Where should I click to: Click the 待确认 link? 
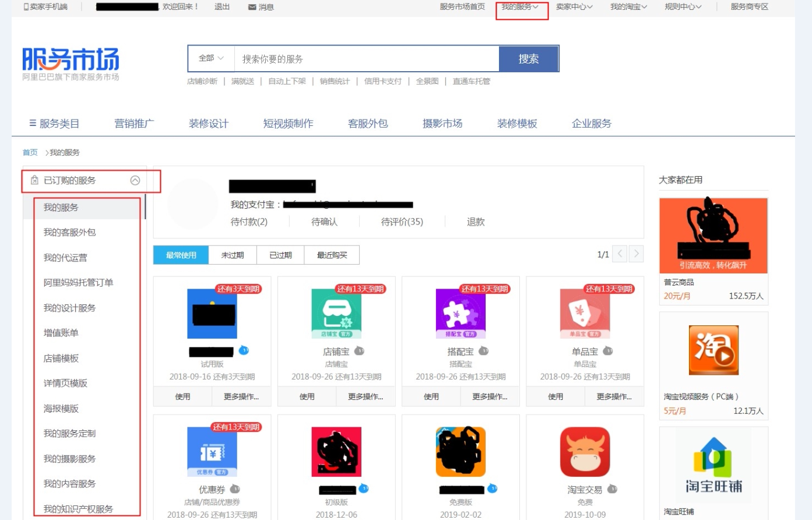pos(324,222)
